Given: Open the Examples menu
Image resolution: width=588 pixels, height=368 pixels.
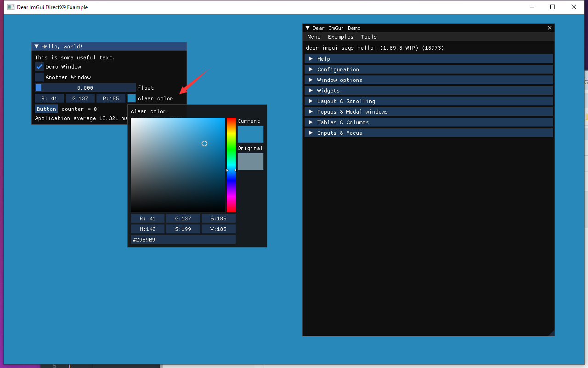Looking at the screenshot, I should (340, 37).
